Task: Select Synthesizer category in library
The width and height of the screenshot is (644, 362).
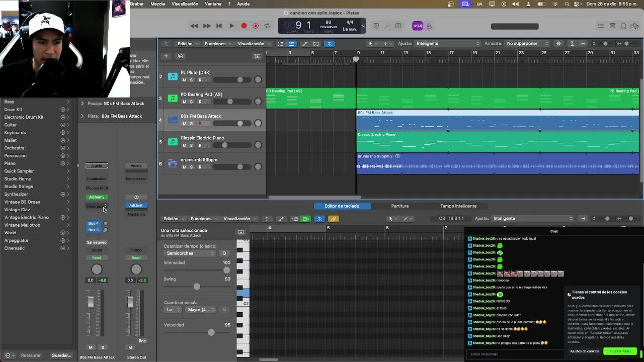Action: tap(16, 194)
